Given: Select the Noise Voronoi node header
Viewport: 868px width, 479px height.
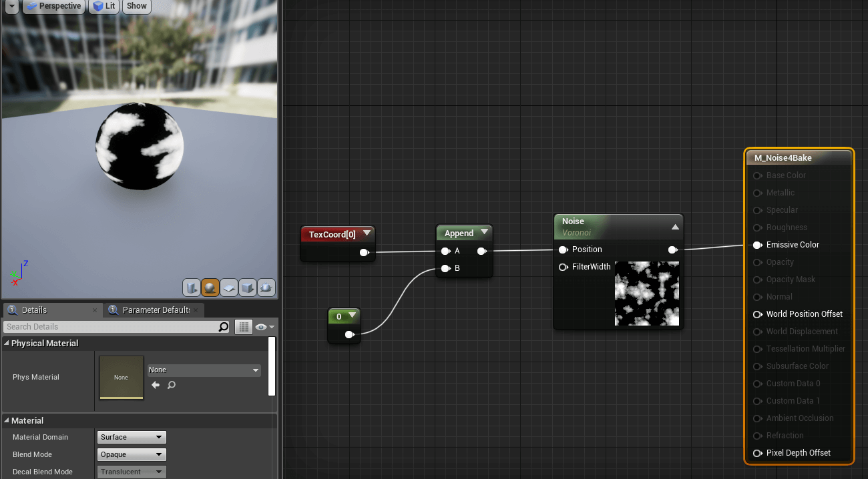Looking at the screenshot, I should pyautogui.click(x=618, y=226).
